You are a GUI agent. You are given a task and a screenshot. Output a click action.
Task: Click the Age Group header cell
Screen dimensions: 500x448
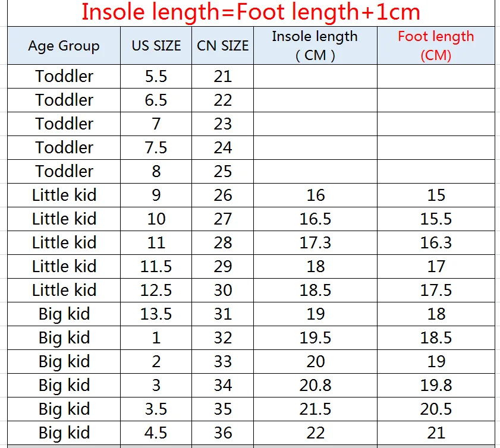coord(64,46)
